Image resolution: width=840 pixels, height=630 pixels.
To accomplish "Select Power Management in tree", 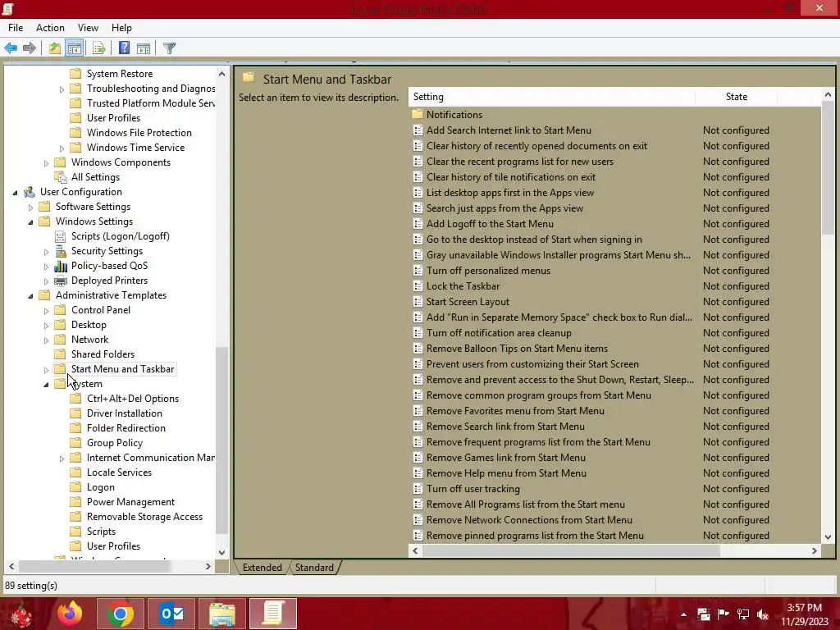I will [x=130, y=502].
